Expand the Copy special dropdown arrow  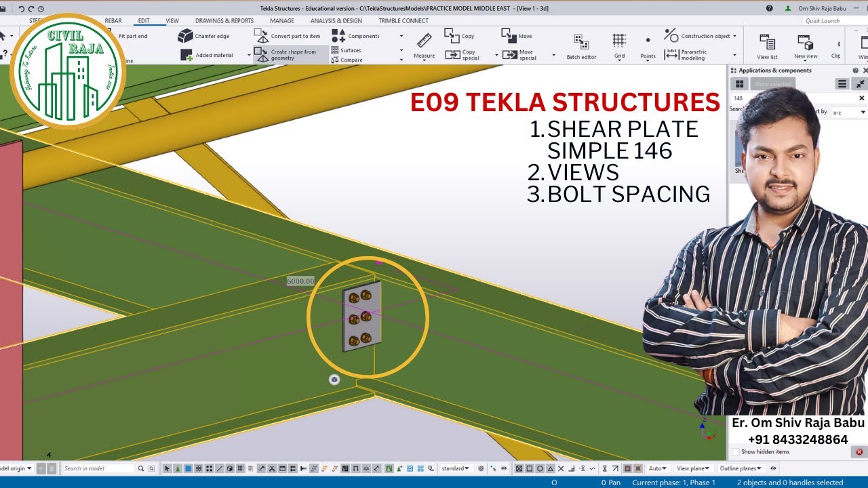pyautogui.click(x=496, y=55)
